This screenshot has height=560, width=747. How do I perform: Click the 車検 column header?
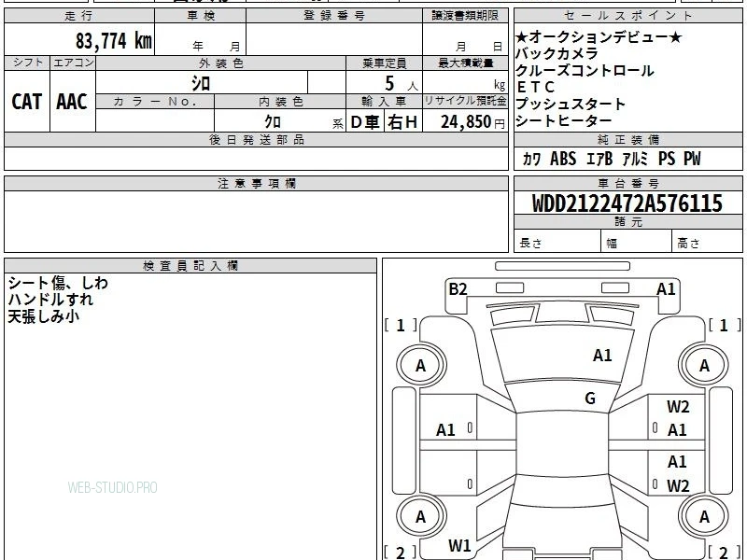201,16
